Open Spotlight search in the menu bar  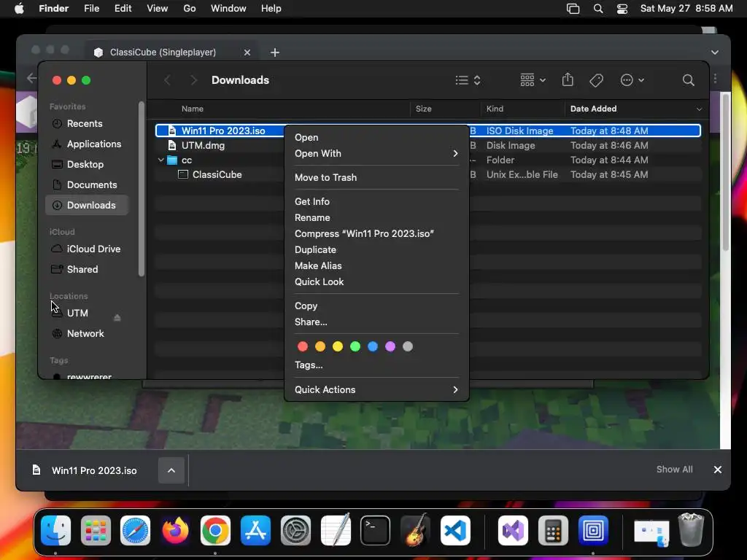pos(598,9)
